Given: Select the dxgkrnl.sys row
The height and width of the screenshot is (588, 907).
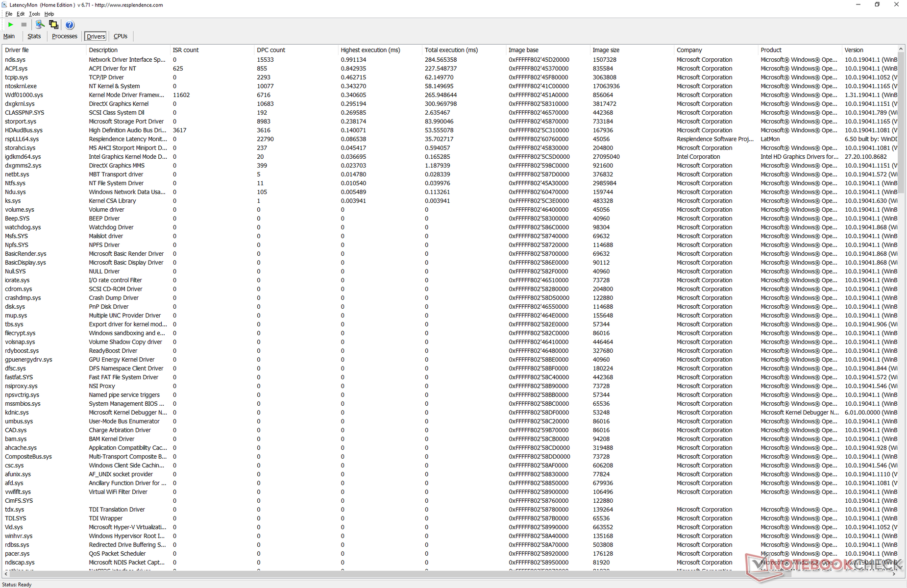Looking at the screenshot, I should (450, 104).
